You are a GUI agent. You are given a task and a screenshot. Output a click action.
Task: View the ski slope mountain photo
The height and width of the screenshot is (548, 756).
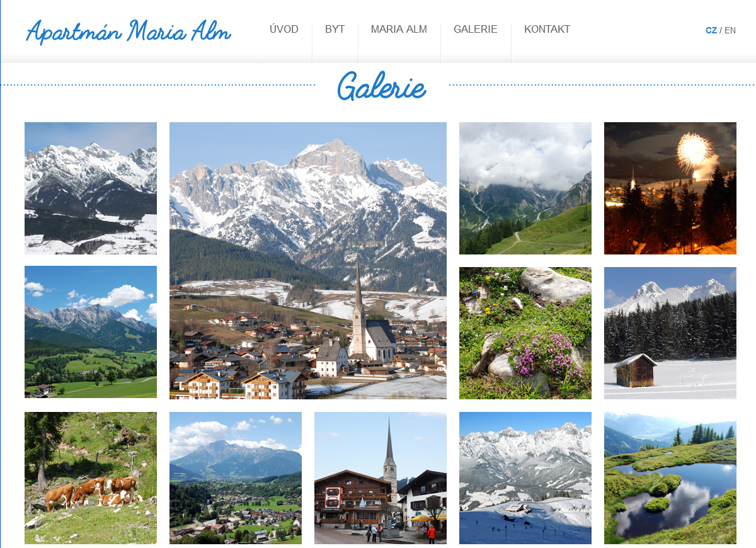coord(525,478)
